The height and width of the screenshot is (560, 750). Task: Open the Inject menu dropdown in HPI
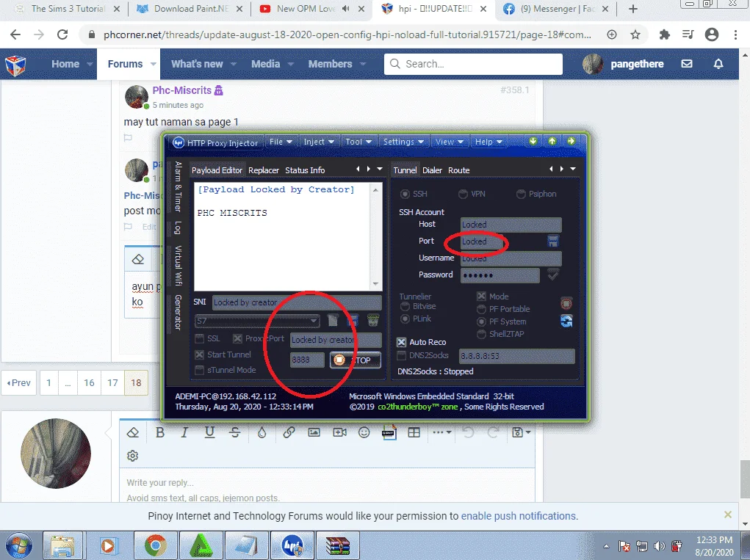319,142
